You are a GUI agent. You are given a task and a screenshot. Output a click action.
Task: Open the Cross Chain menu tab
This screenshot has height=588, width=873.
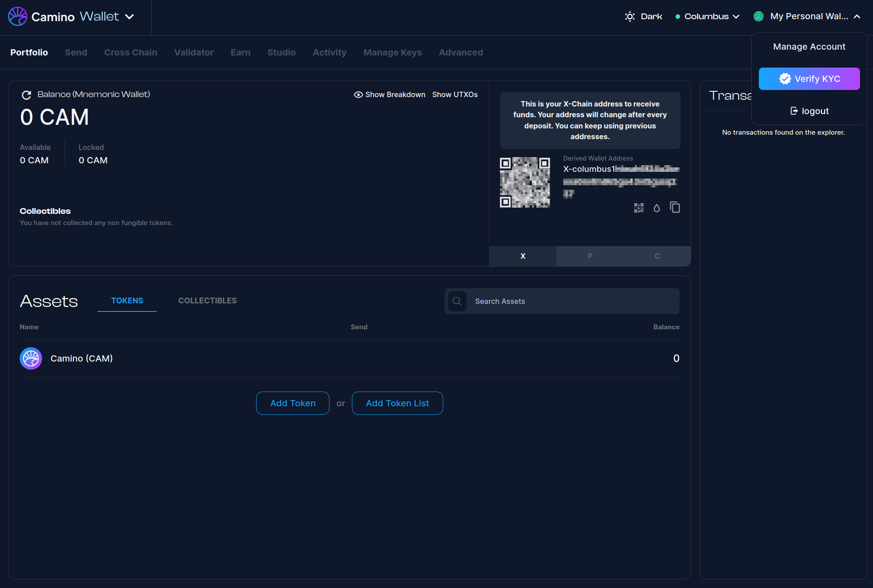131,52
